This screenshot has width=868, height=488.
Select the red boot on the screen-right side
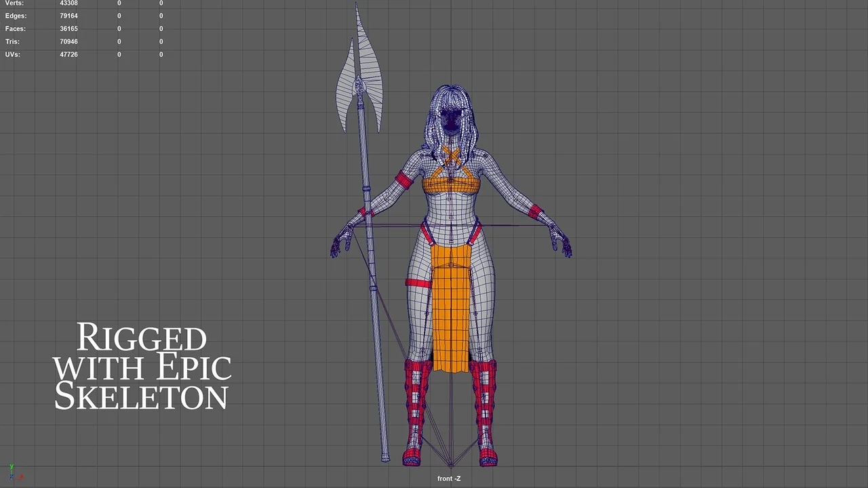point(484,413)
